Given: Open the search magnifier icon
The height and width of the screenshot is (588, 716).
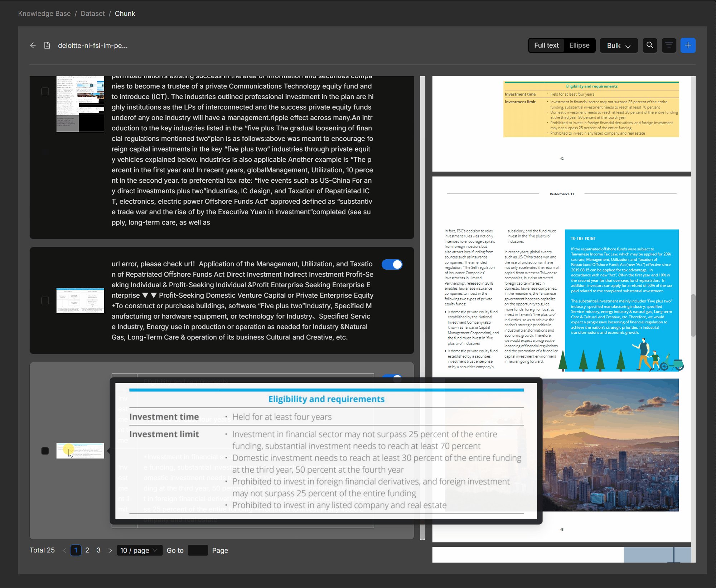Looking at the screenshot, I should point(650,45).
